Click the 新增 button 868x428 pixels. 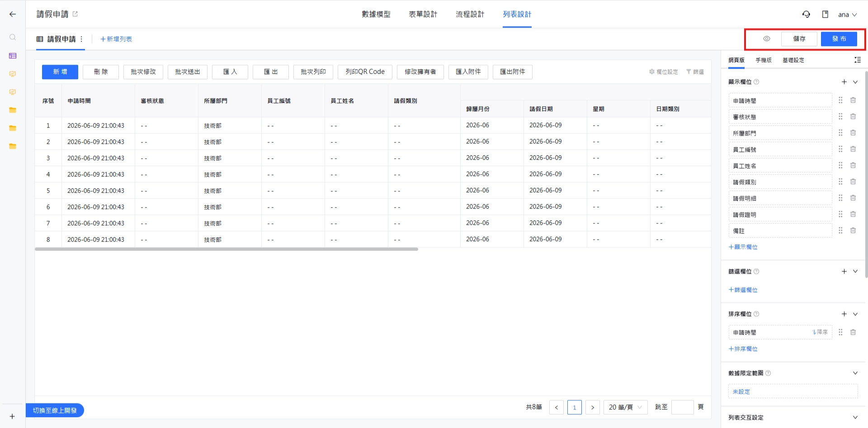point(60,72)
